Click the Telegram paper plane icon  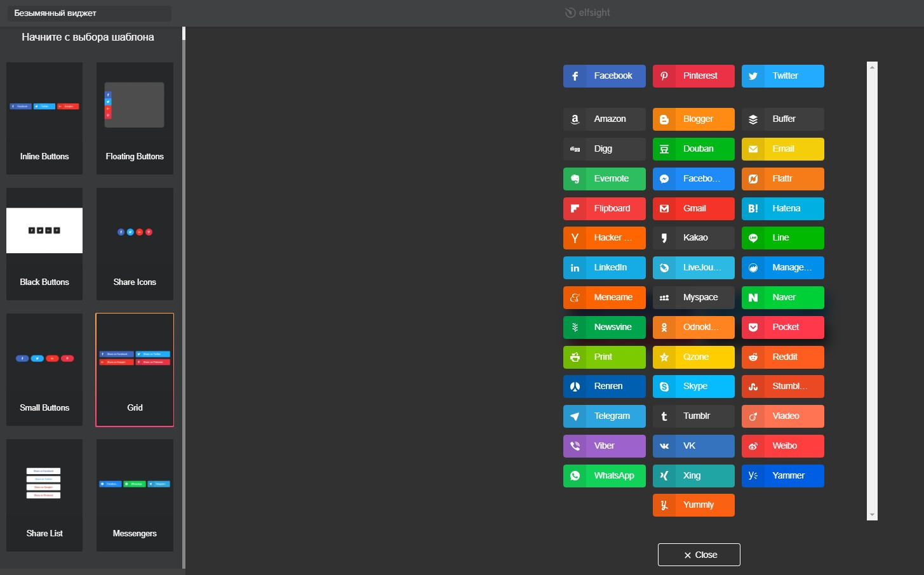pos(575,416)
